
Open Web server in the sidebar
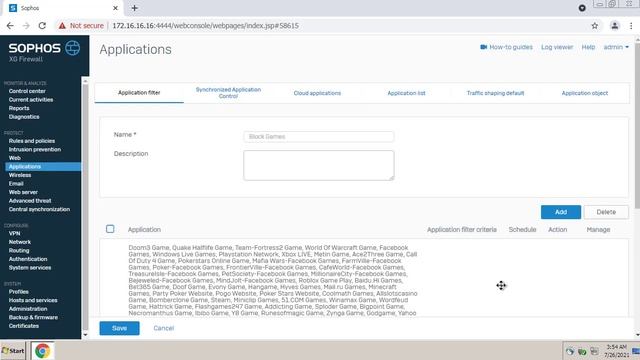23,192
